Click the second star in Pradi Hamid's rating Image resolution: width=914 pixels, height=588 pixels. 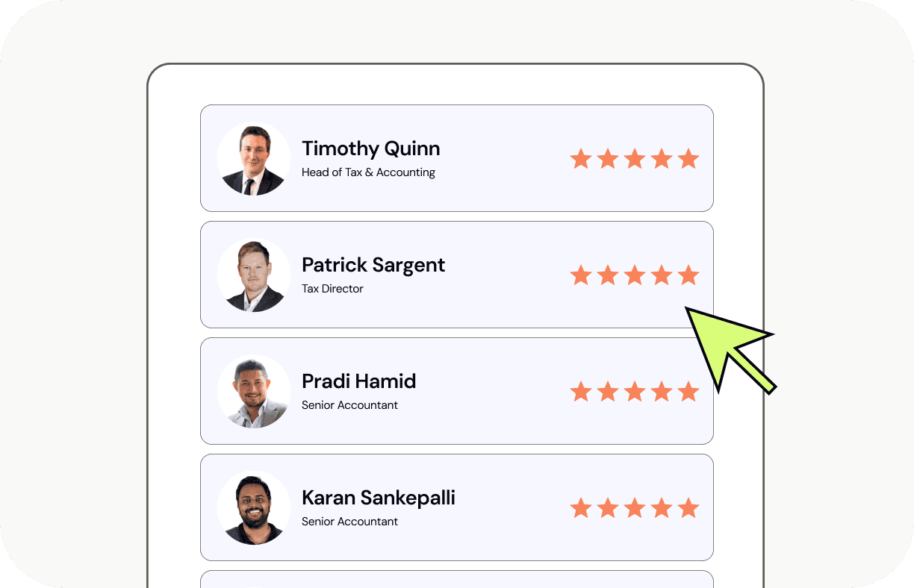[608, 392]
